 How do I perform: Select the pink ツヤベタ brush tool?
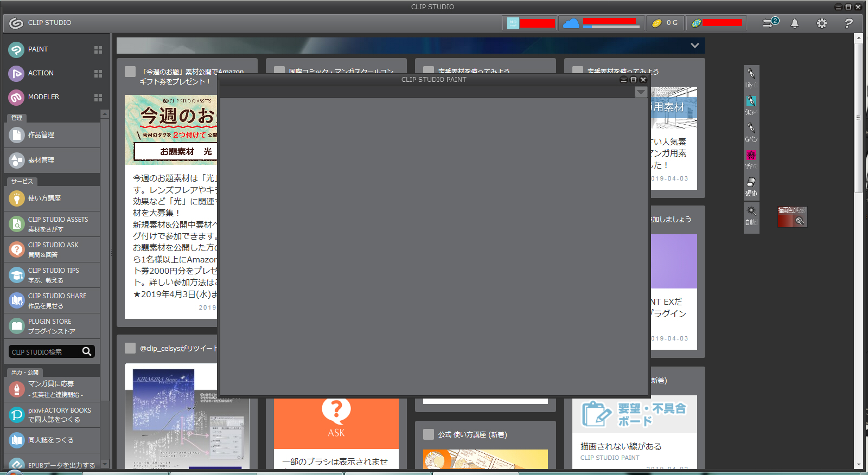[x=751, y=159]
